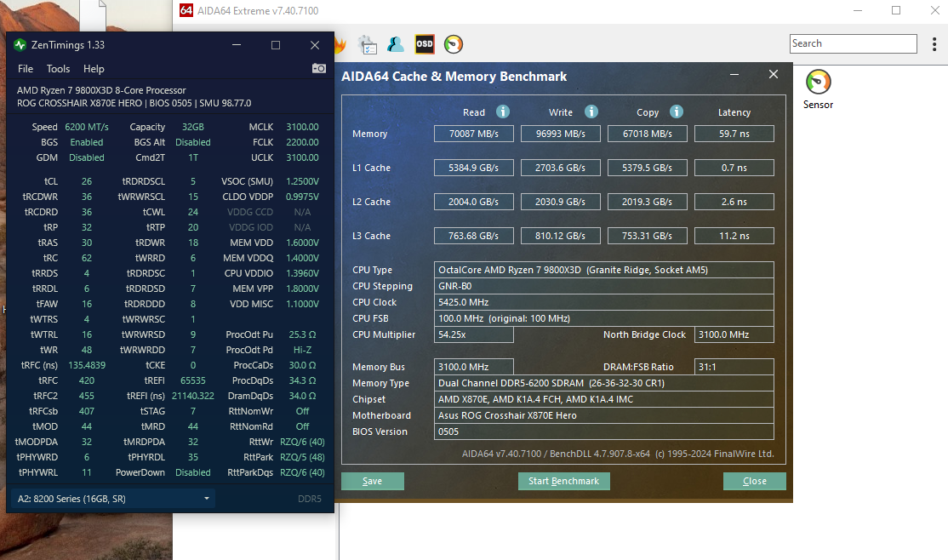
Task: Open the AIDA64 sensor gauge toolbar icon
Action: pyautogui.click(x=454, y=43)
